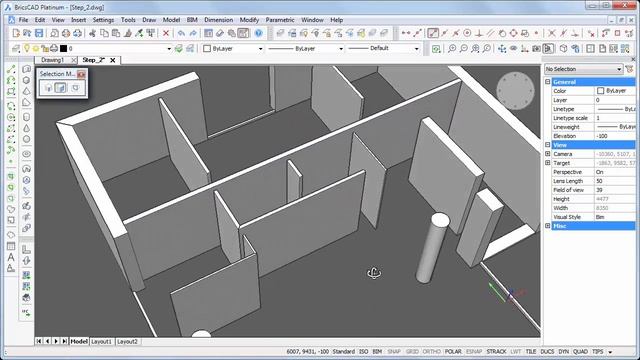Open the Parametric menu
Image resolution: width=640 pixels, height=360 pixels.
pos(280,20)
